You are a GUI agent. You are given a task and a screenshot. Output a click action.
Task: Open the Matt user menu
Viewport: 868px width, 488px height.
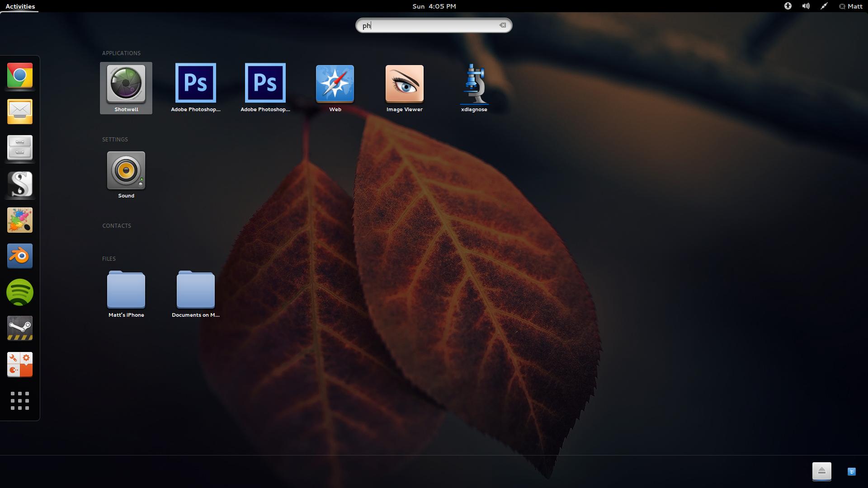[850, 6]
